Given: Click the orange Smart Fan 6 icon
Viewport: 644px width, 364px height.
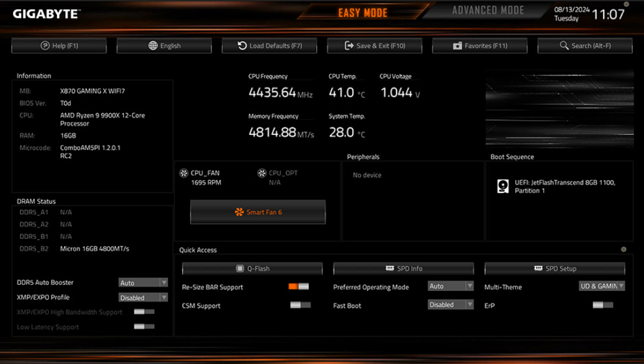Looking at the screenshot, I should 239,212.
